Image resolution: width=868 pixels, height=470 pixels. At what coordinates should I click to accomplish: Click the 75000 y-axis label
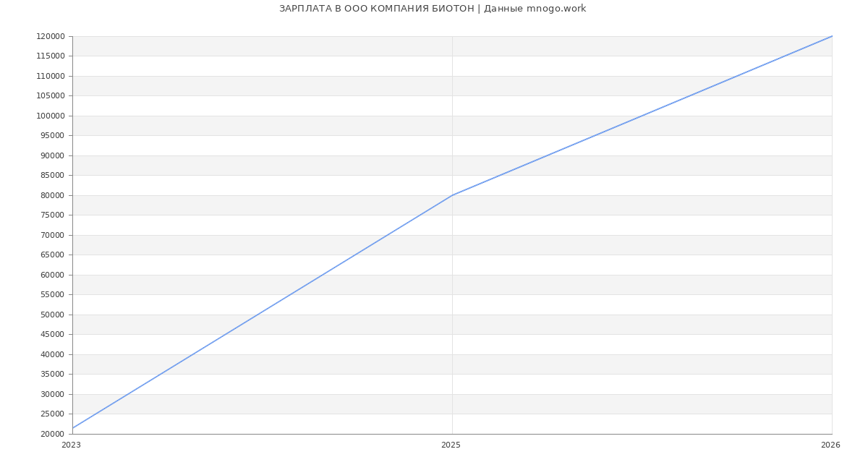point(52,215)
